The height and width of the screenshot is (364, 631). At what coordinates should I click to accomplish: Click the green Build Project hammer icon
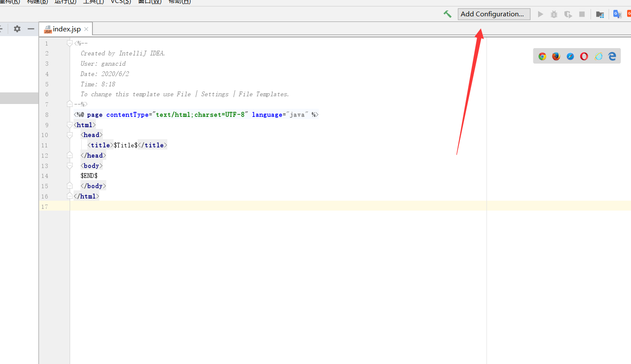[447, 14]
